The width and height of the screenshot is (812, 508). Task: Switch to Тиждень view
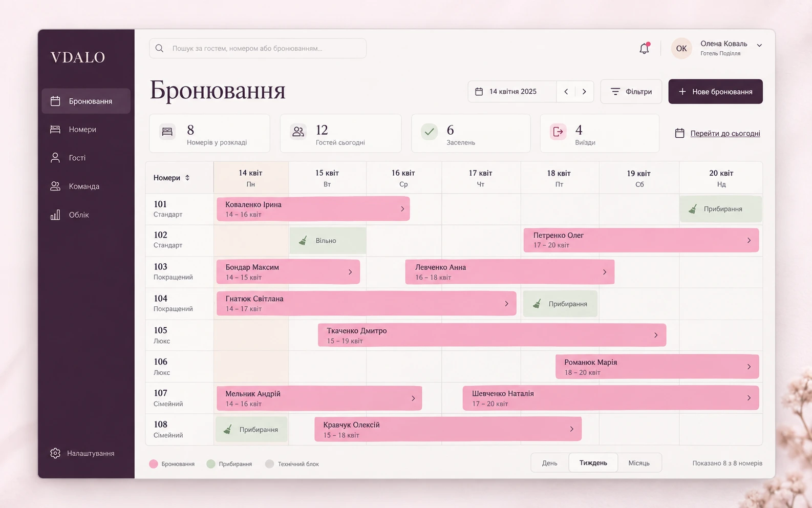click(593, 463)
